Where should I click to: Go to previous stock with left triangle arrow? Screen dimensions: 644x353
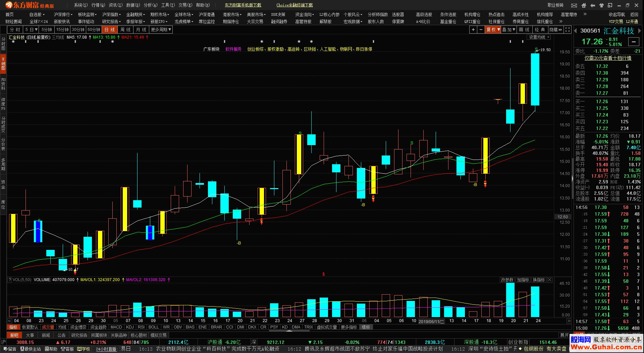coord(576,31)
